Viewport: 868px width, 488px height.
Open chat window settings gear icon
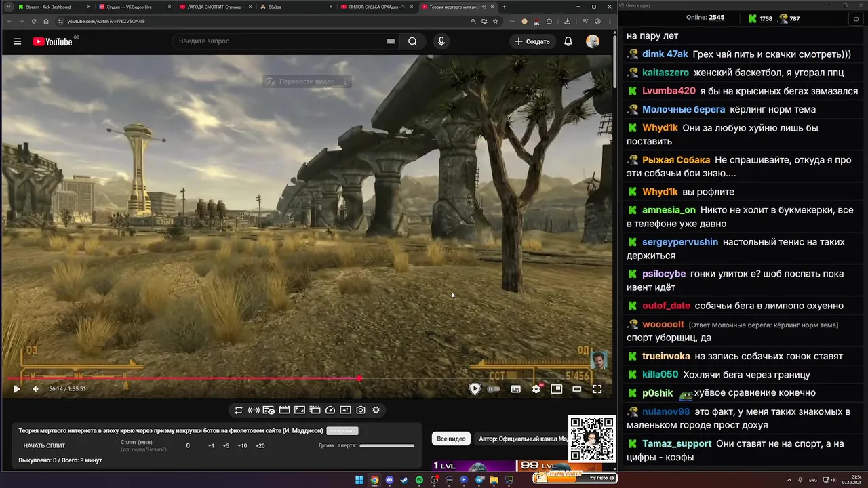(856, 19)
